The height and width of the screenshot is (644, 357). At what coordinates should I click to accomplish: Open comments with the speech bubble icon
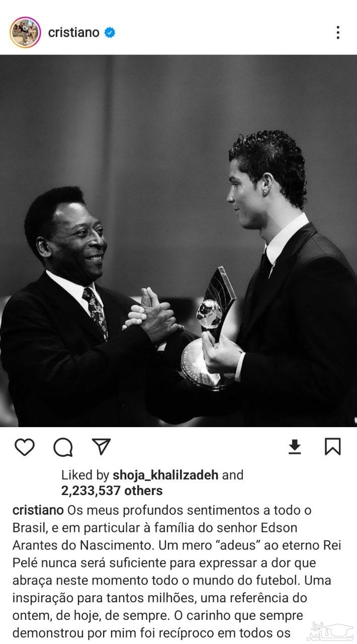coord(63,447)
